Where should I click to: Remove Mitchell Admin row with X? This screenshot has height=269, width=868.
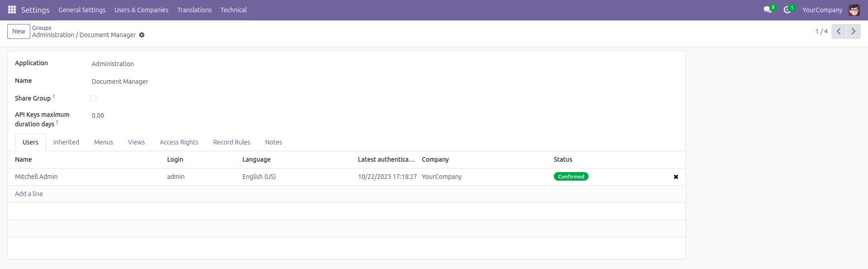pos(676,177)
